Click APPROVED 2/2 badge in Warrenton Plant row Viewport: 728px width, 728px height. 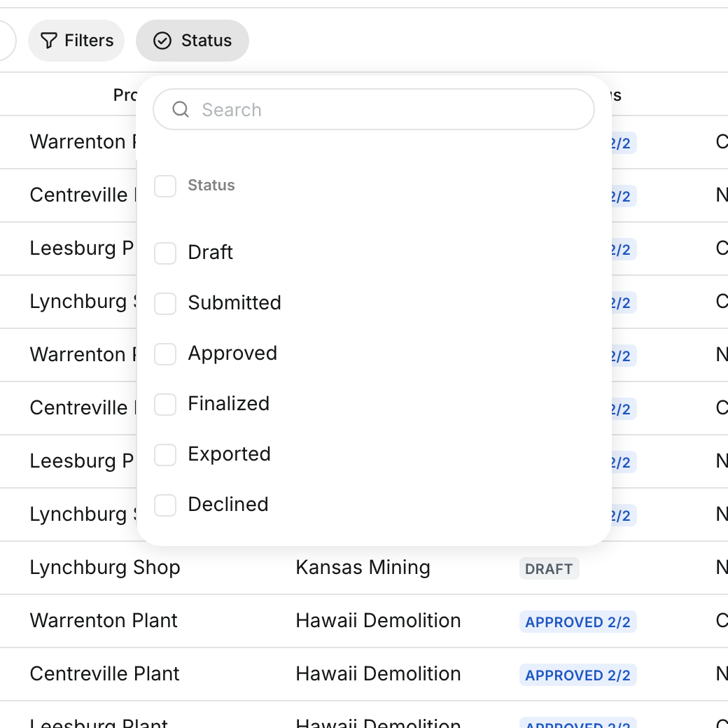tap(578, 622)
